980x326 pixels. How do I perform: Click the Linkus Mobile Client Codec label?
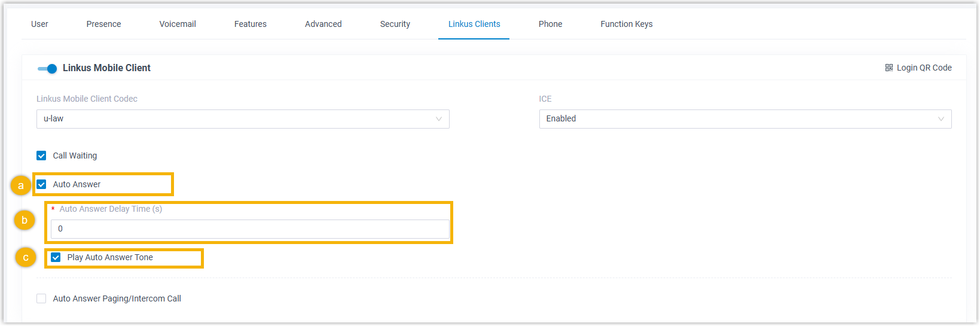[x=87, y=99]
